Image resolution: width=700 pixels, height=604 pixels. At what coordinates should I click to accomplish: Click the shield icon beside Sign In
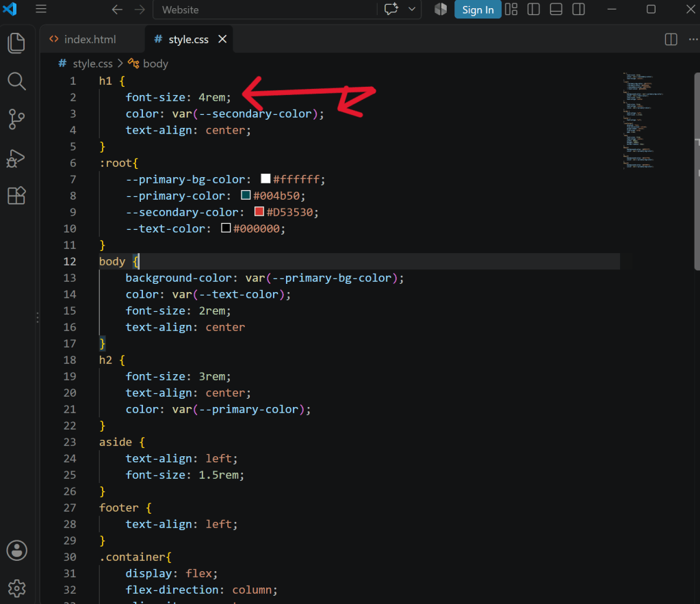(441, 10)
